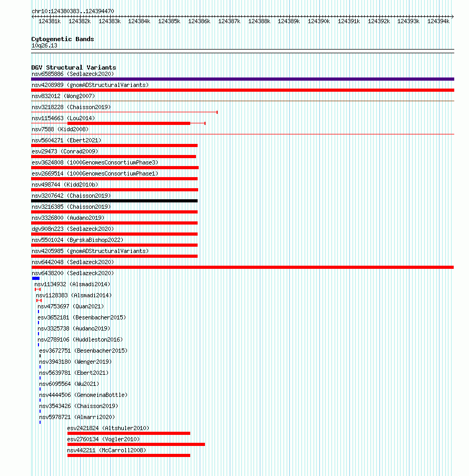The width and height of the screenshot is (469, 476).
Task: Click the 10q26.13 band label
Action: coord(44,45)
